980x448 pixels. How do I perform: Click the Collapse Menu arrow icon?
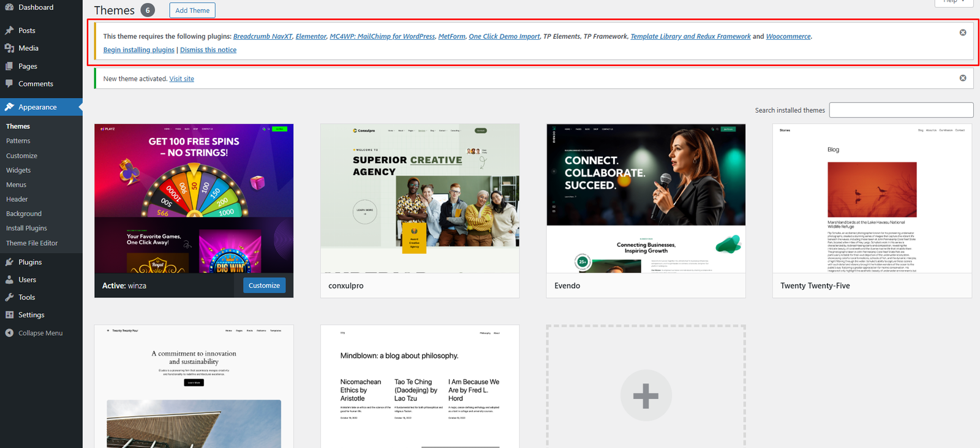pos(9,333)
